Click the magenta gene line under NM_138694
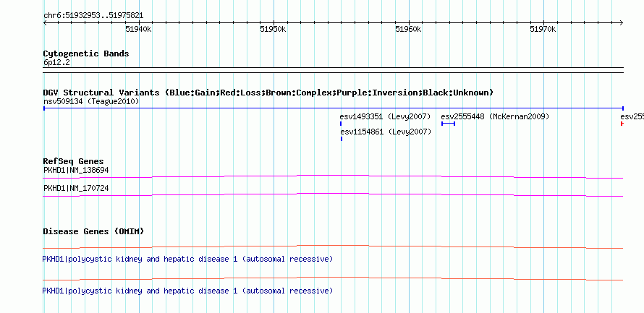 point(333,176)
